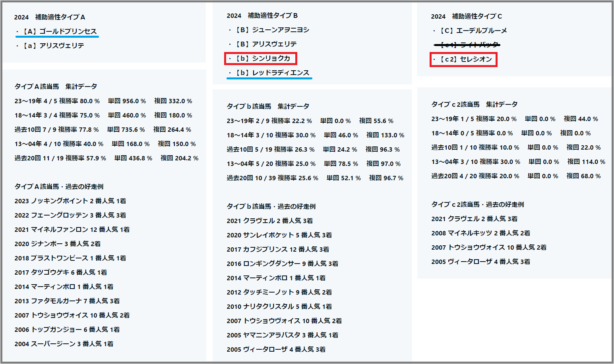
Task: Click Type b row 2021 クラヴェル 2番人気 3着
Action: click(270, 221)
